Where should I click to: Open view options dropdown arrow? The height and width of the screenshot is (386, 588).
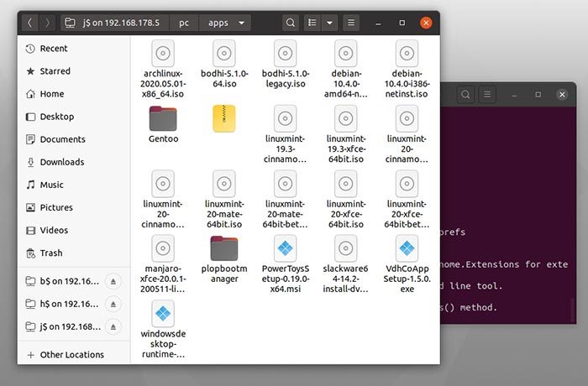(329, 23)
